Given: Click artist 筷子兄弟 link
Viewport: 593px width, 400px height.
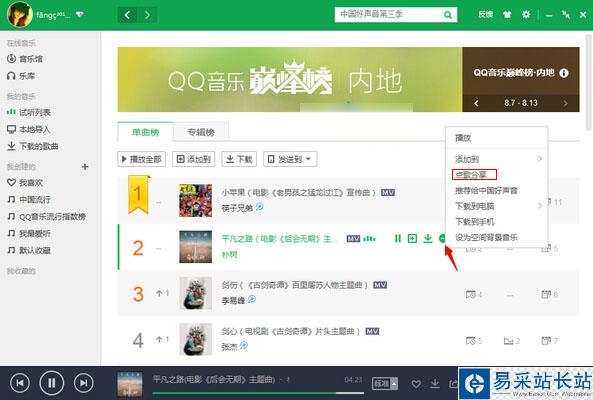Looking at the screenshot, I should (x=237, y=208).
